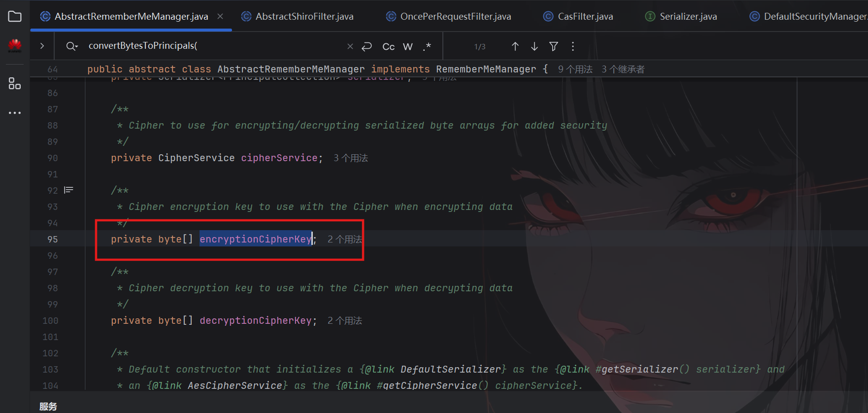Click AesCipherService link in Javadoc
868x413 pixels.
point(235,385)
